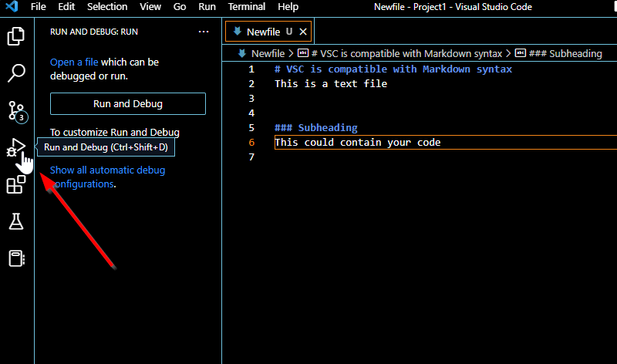This screenshot has width=617, height=364.
Task: Click the symbol icon before the '# VSC is compatible' breadcrumb
Action: point(303,53)
